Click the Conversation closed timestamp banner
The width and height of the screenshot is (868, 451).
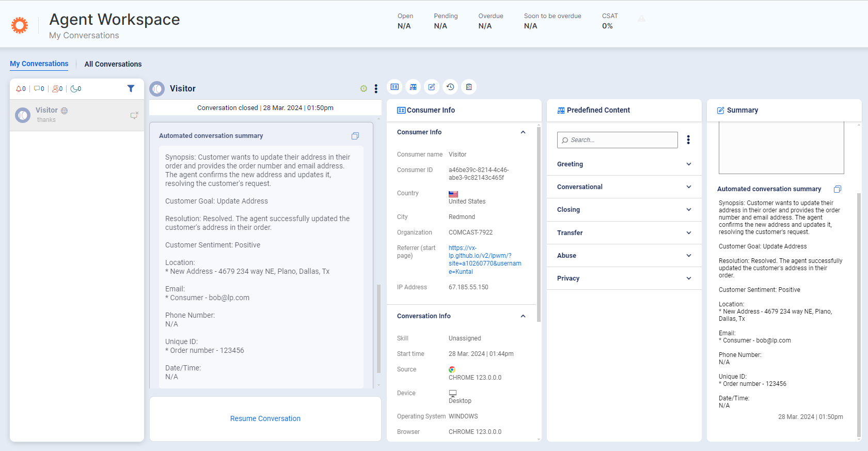click(x=265, y=108)
